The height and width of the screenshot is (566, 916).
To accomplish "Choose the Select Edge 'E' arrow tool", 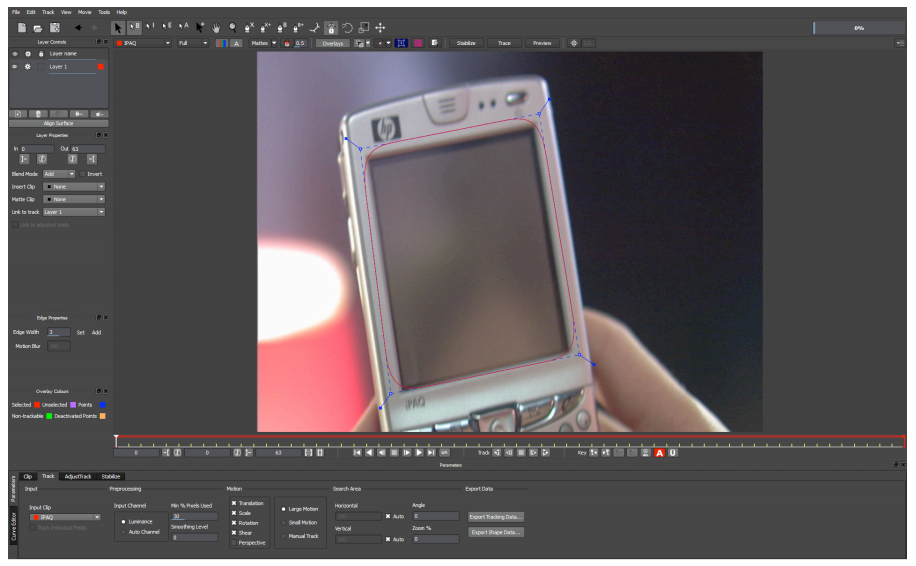I will point(167,26).
